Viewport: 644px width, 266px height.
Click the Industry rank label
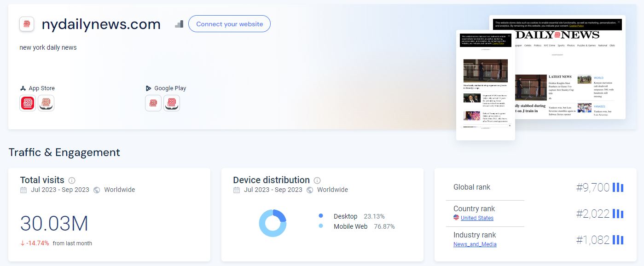point(475,235)
